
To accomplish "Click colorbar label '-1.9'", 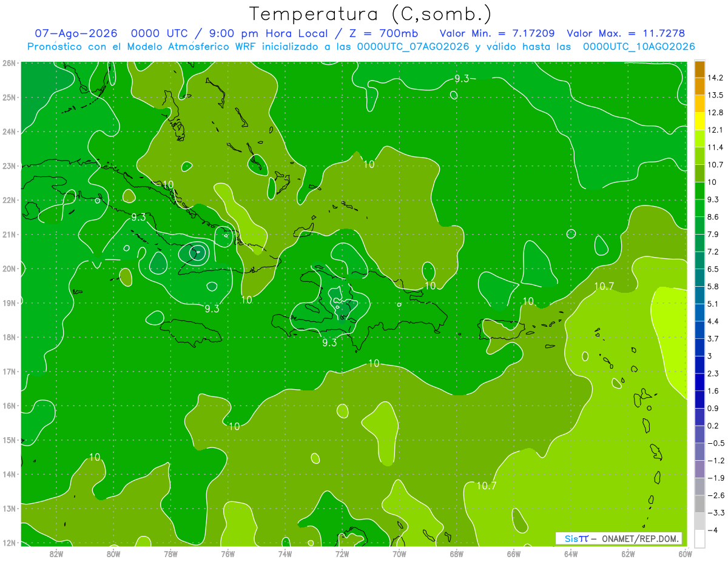I will pyautogui.click(x=716, y=478).
